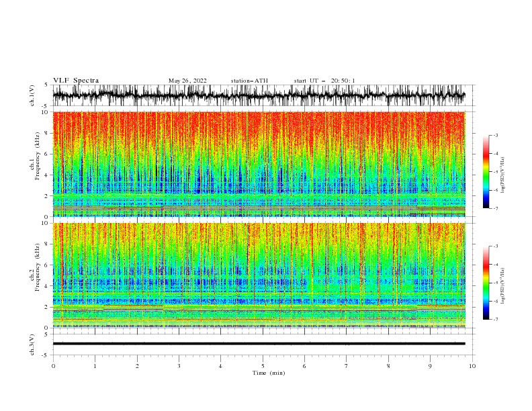532x411 pixels.
Task: Click ch.1 frequency tick label 2
Action: point(47,195)
